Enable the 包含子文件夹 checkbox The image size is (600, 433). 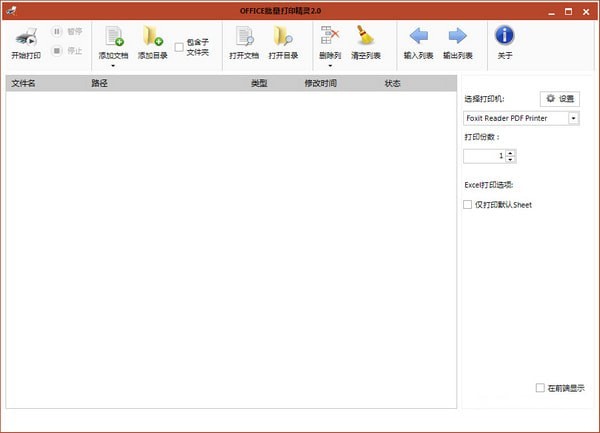click(179, 46)
